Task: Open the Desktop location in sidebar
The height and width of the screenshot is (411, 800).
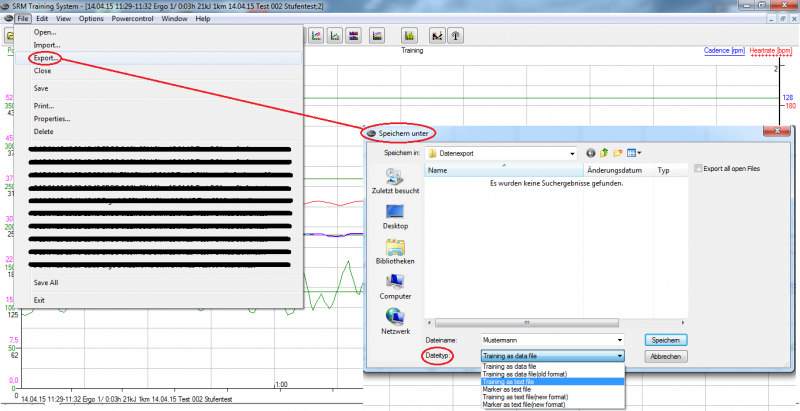Action: tap(394, 213)
